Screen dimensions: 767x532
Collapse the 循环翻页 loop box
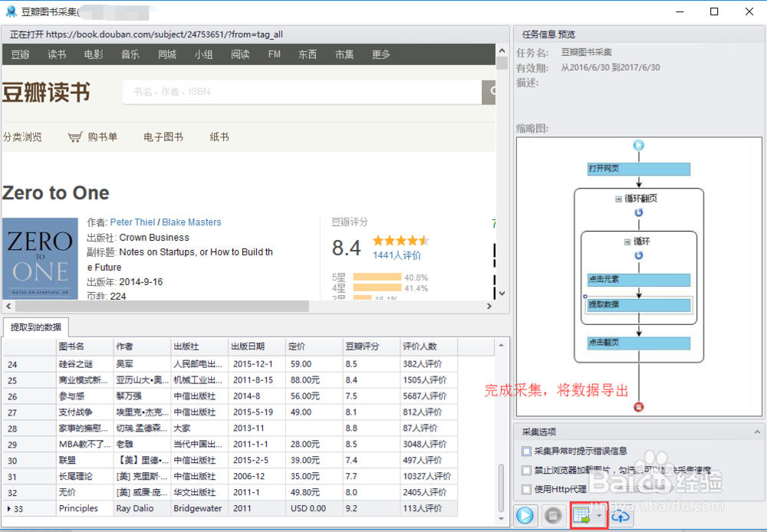[x=618, y=199]
